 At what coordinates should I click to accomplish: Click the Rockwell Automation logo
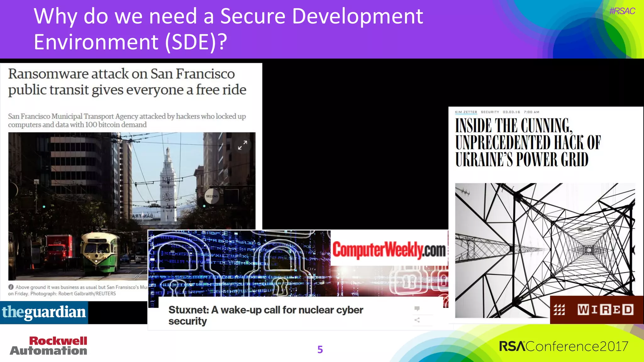[49, 346]
